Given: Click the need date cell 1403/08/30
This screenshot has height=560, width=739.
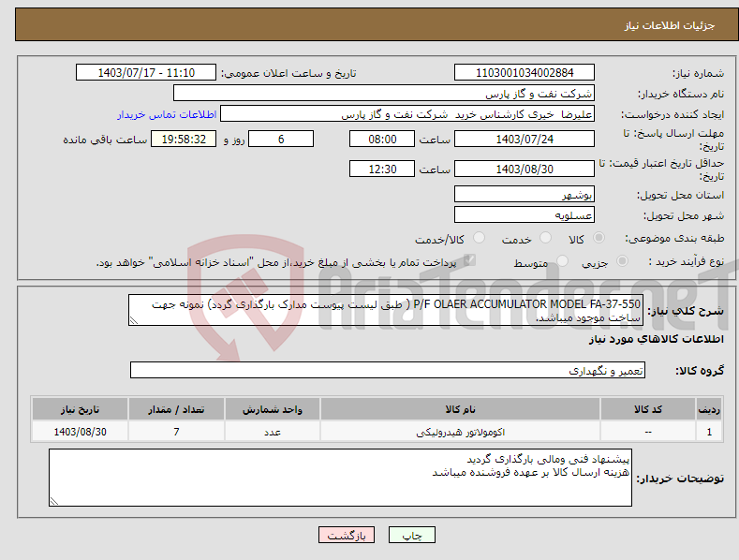Looking at the screenshot, I should point(81,432).
